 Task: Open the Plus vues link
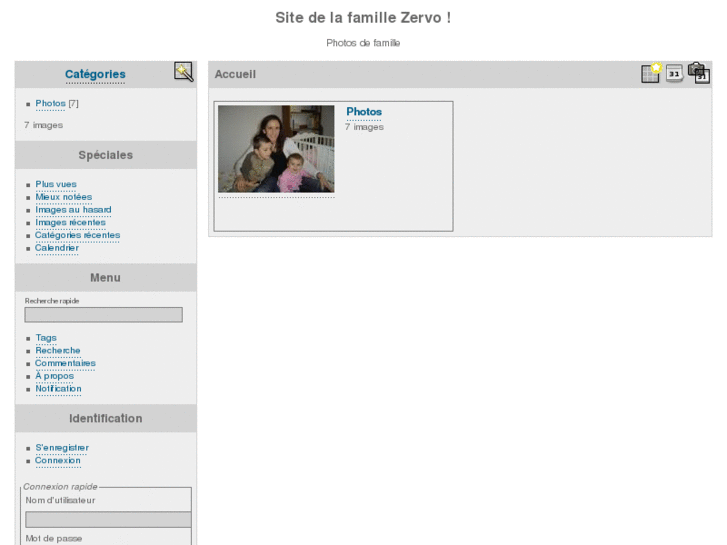click(x=56, y=184)
